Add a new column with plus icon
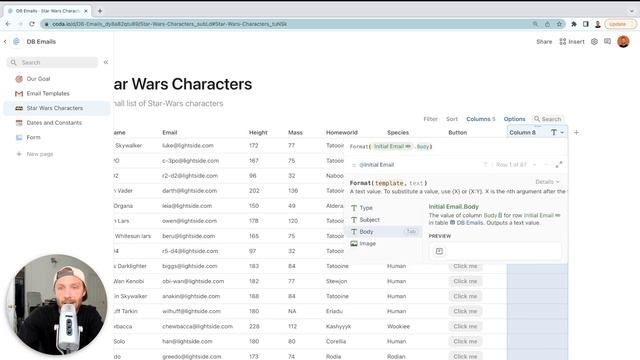Viewport: 640px width, 360px height. coord(576,133)
